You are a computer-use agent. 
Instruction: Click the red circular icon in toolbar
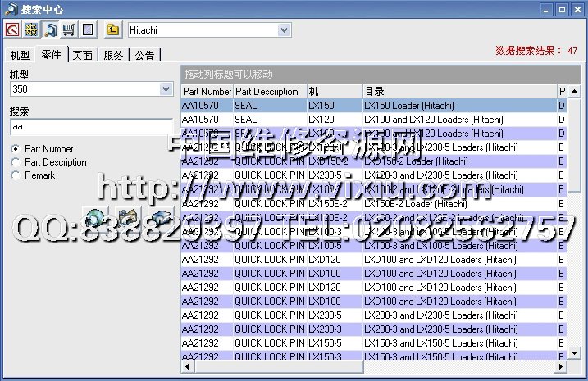coord(12,30)
